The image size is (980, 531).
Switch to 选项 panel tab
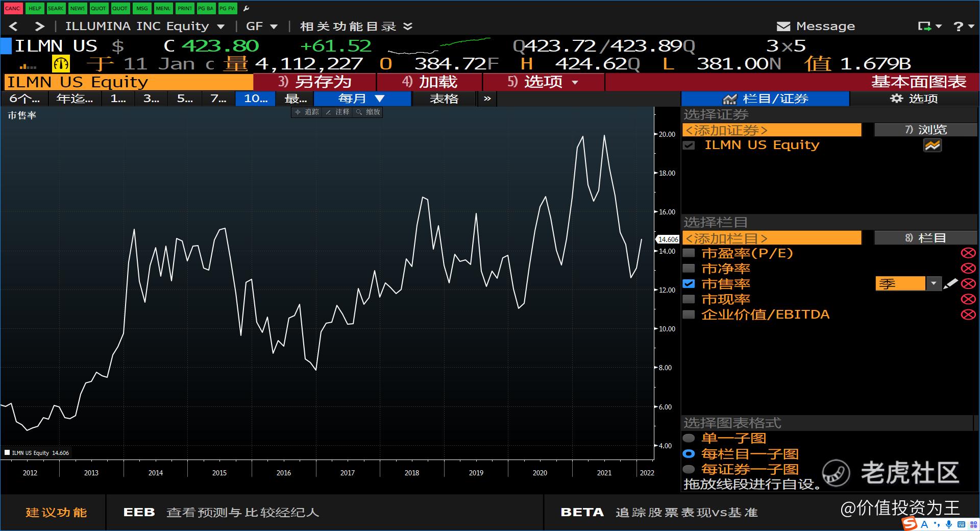click(914, 99)
